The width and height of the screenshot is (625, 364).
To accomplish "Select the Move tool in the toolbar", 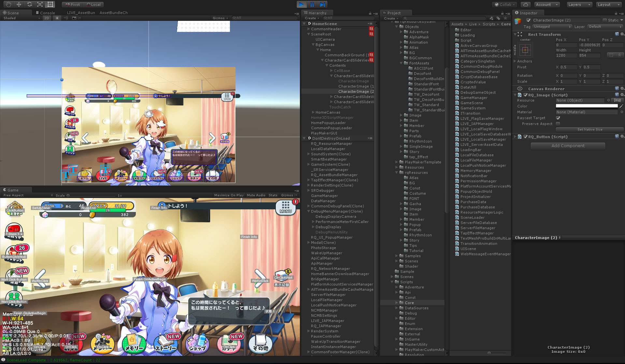I will point(19,4).
